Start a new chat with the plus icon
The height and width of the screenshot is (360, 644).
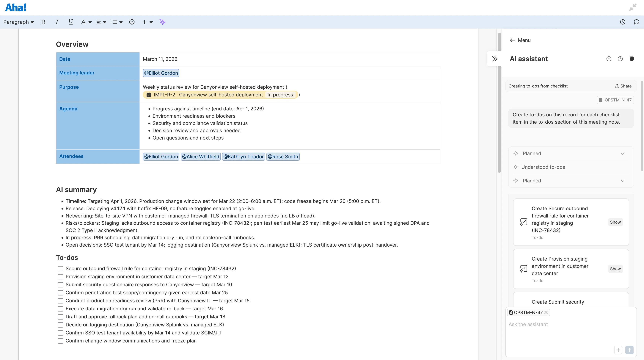pos(609,59)
